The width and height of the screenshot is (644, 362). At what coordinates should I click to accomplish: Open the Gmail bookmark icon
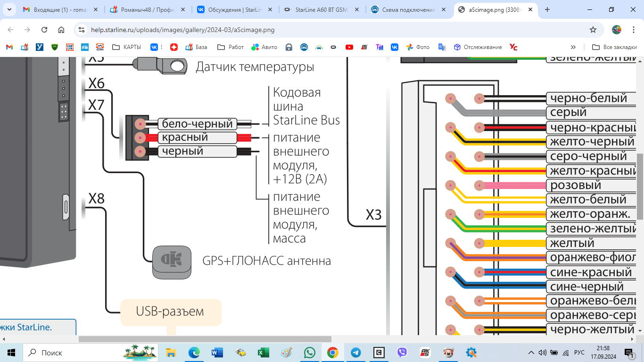point(9,47)
